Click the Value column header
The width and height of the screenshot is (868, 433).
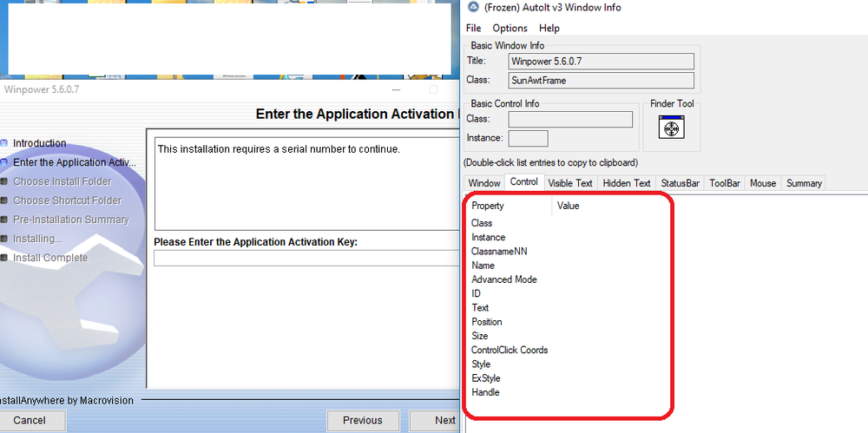tap(568, 206)
